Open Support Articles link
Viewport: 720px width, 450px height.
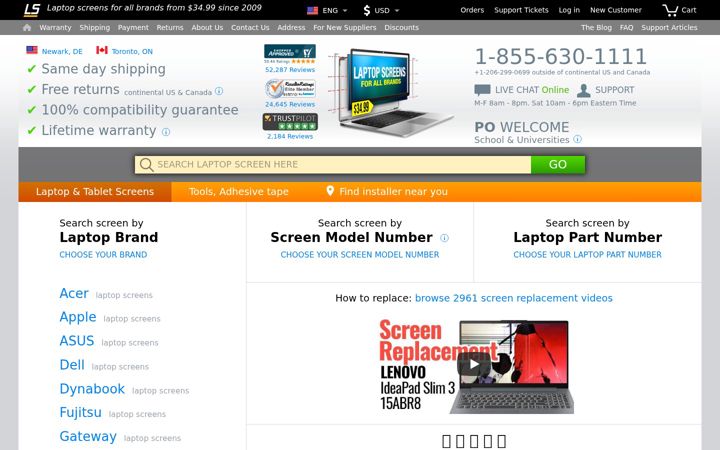[669, 28]
